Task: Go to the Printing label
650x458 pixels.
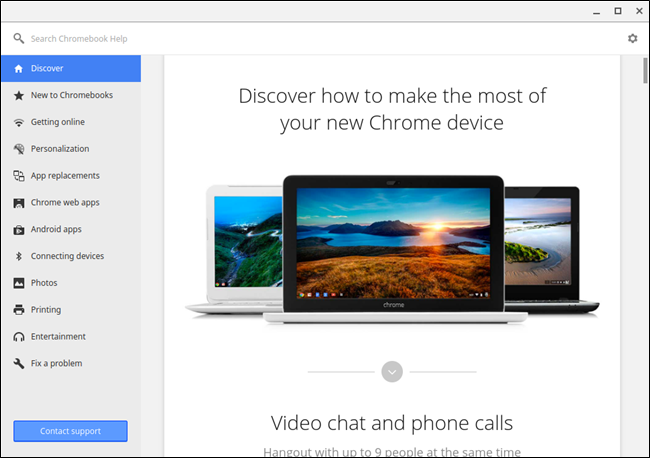Action: pyautogui.click(x=46, y=310)
